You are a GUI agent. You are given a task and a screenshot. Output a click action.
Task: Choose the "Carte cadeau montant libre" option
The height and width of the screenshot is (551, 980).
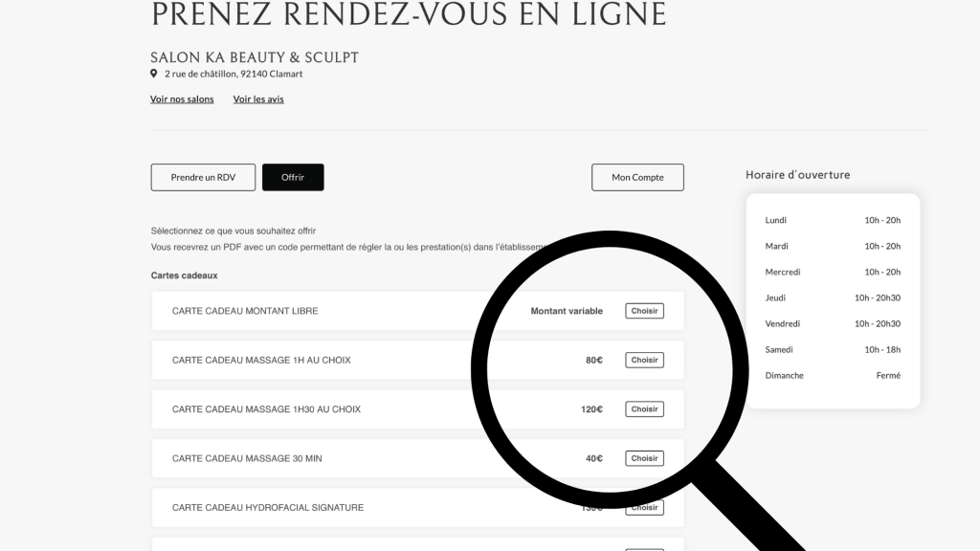click(x=644, y=311)
